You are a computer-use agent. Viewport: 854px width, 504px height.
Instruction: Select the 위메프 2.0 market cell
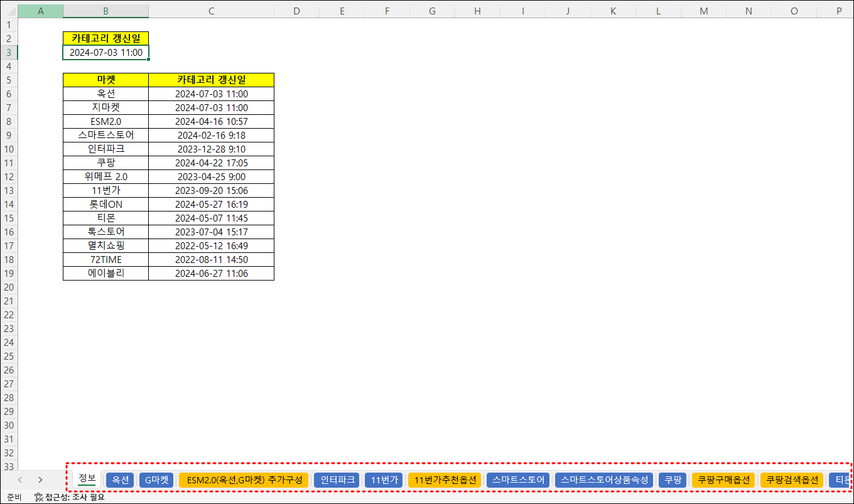point(105,176)
